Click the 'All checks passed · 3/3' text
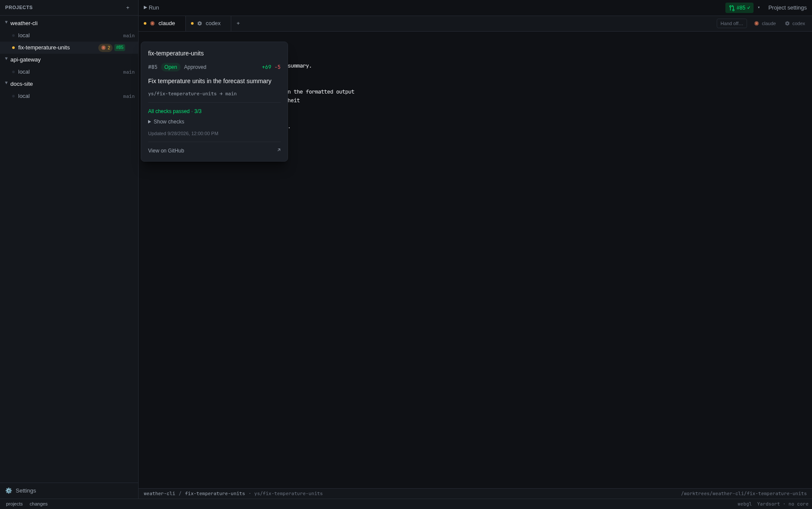This screenshot has height=509, width=812. [175, 111]
